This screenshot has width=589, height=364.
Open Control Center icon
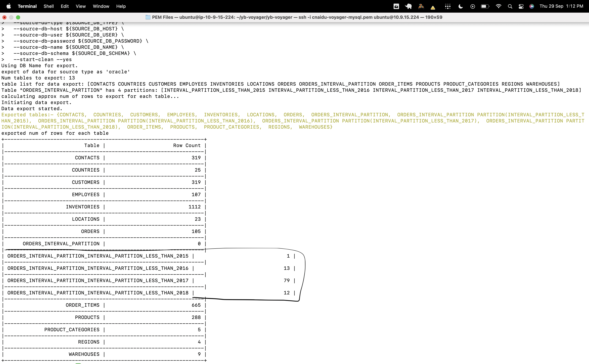coord(521,6)
